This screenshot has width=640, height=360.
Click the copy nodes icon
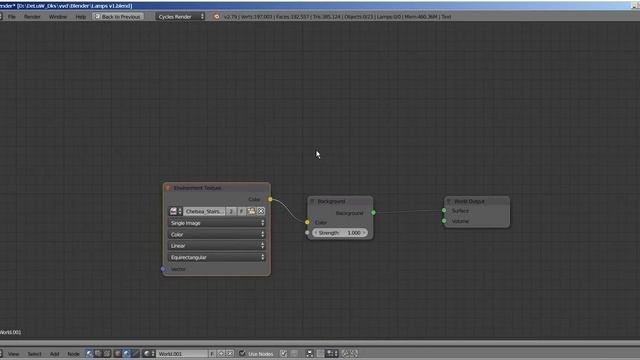345,353
